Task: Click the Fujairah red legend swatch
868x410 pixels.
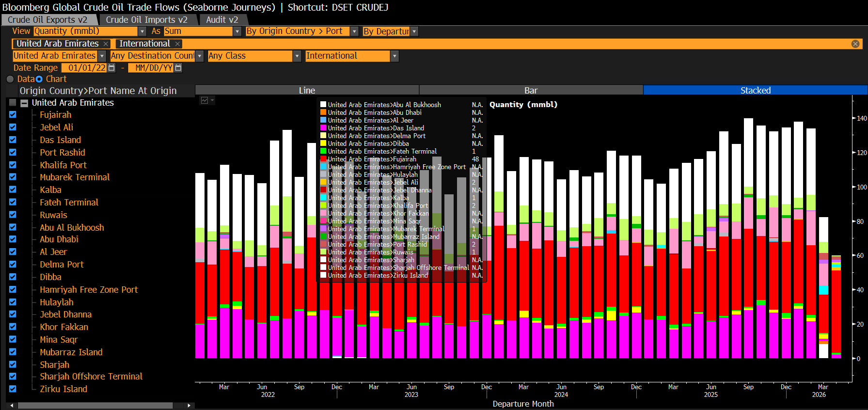Action: pos(323,159)
